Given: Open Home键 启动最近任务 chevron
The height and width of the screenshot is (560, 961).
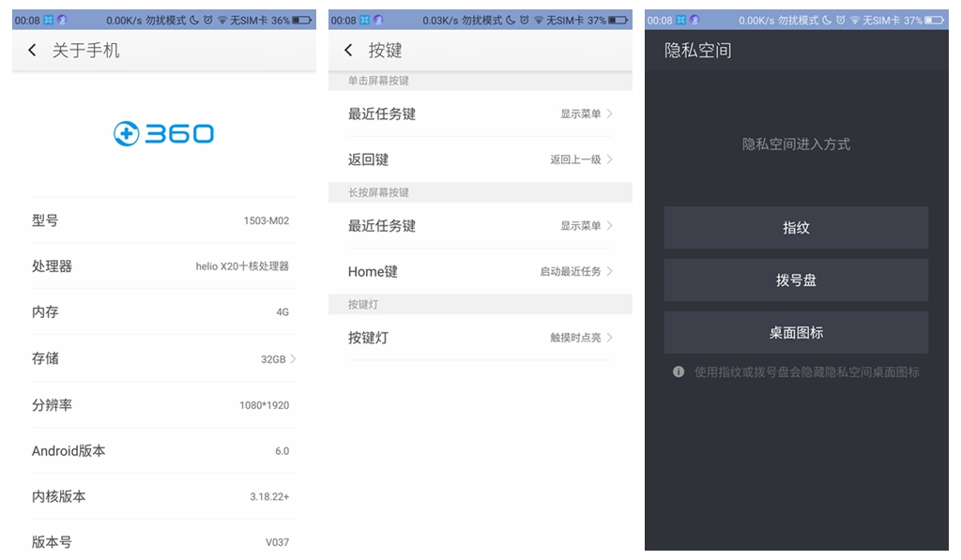Looking at the screenshot, I should [x=609, y=271].
